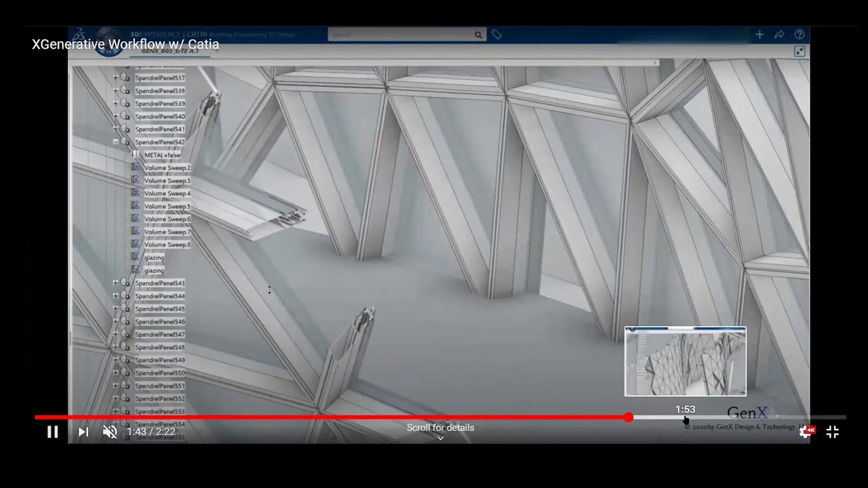Expand SpandrelPanel546 node
Image resolution: width=868 pixels, height=488 pixels.
tap(115, 321)
